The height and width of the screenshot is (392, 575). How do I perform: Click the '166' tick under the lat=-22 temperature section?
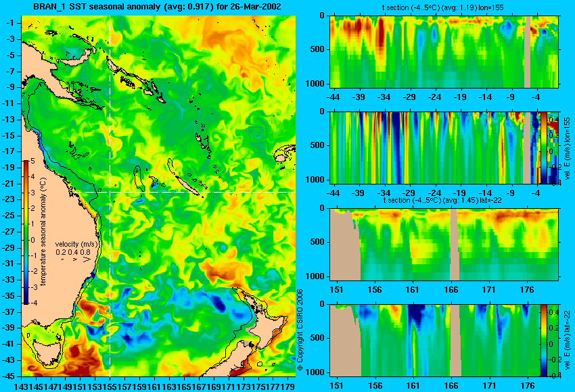(x=451, y=289)
